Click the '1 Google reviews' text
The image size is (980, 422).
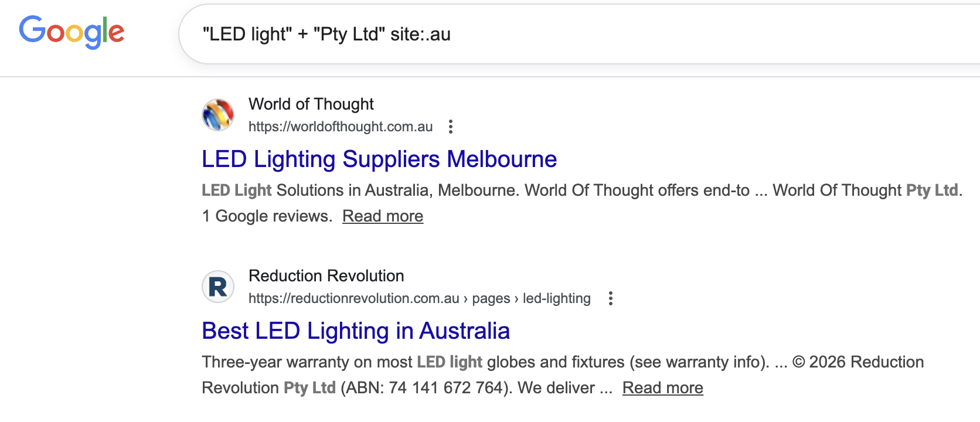[x=267, y=216]
